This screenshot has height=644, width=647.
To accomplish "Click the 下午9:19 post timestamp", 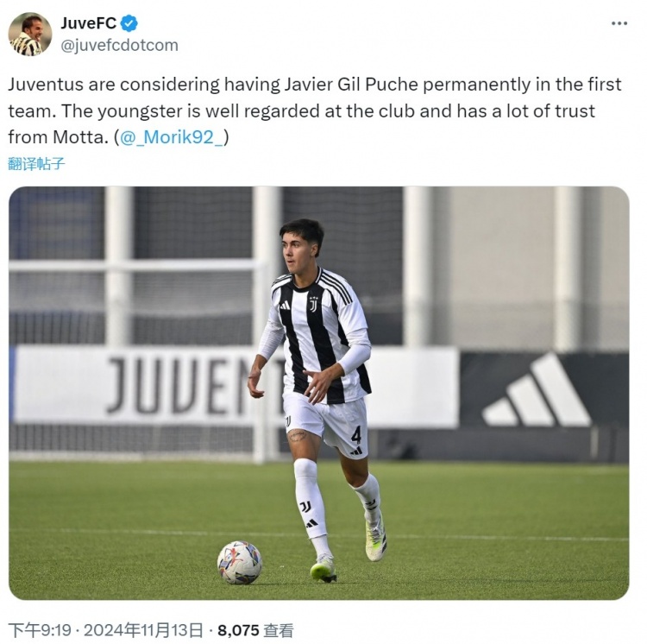I will (x=40, y=630).
